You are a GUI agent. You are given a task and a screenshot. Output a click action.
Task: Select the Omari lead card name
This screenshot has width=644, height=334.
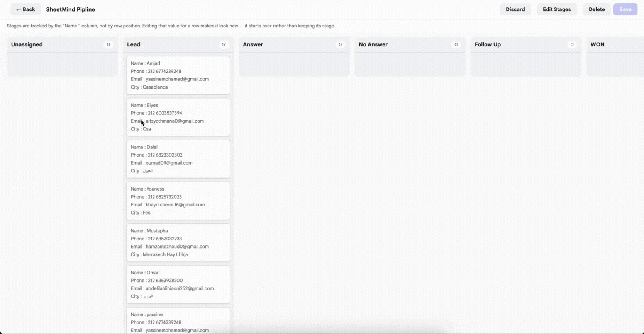145,273
